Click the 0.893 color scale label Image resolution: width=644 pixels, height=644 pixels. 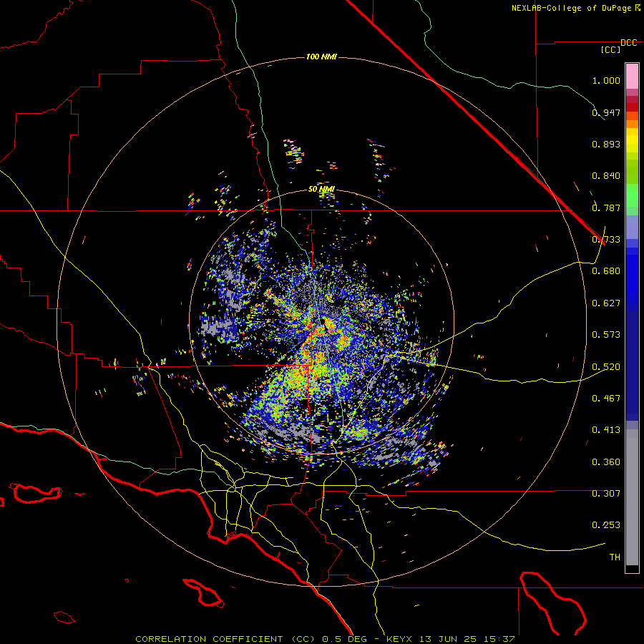[606, 144]
